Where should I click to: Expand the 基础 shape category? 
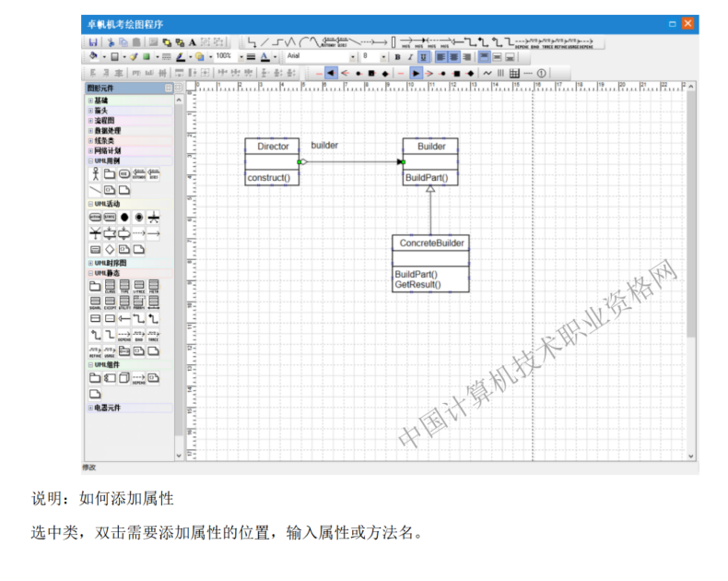(90, 101)
